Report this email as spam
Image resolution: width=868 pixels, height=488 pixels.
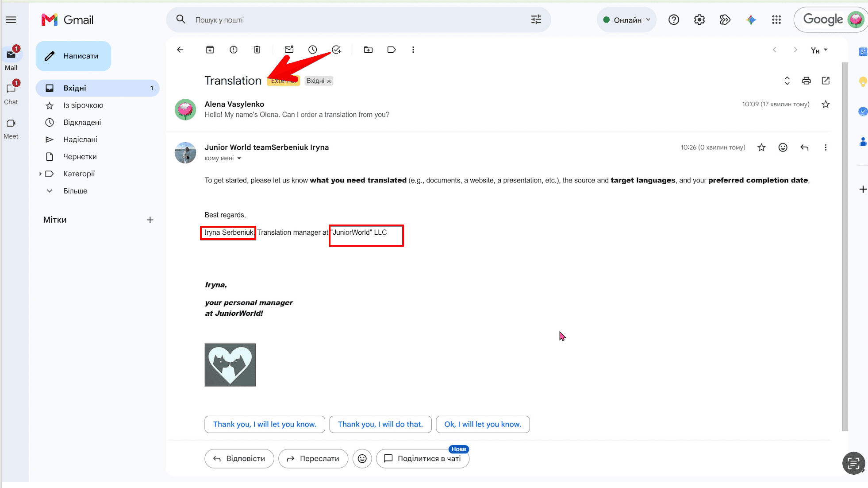tap(234, 50)
